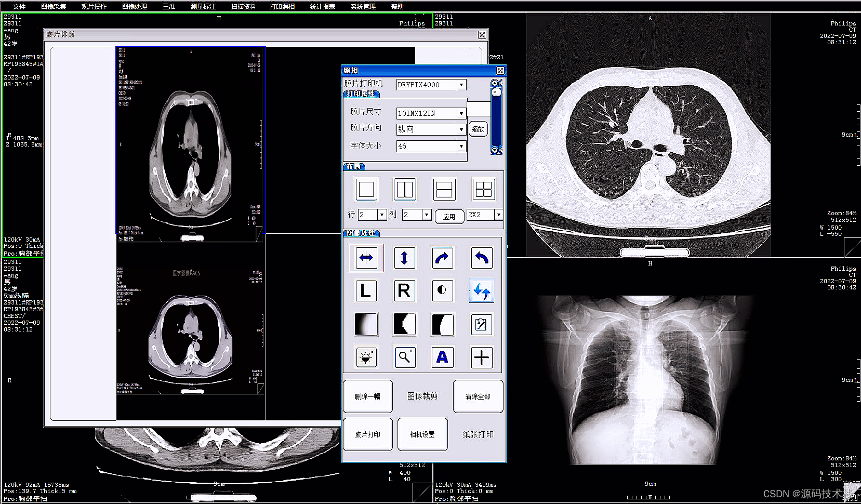Open the 统计报表 menu
Viewport: 861px width, 504px height.
pos(323,6)
